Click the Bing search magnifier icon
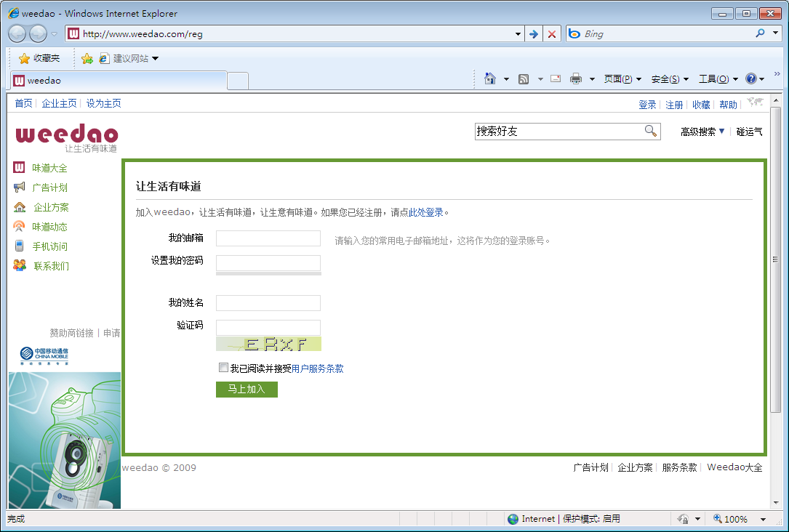The width and height of the screenshot is (789, 532). click(760, 33)
